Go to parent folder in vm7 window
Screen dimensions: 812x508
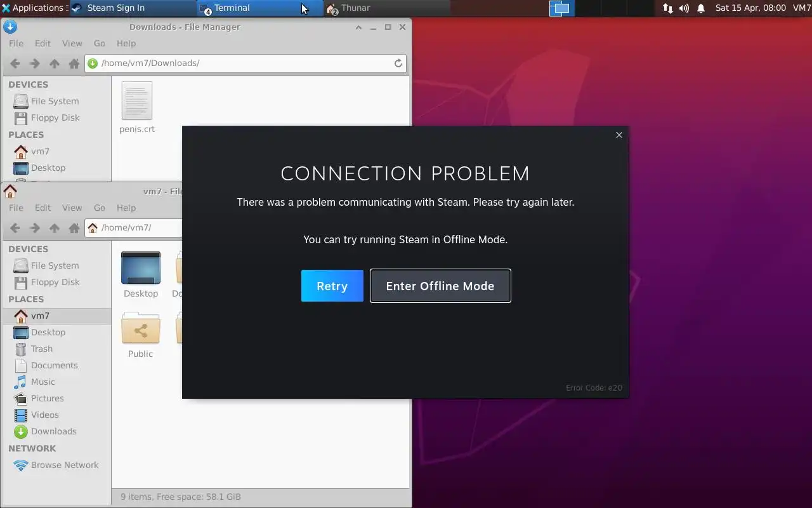(x=55, y=228)
